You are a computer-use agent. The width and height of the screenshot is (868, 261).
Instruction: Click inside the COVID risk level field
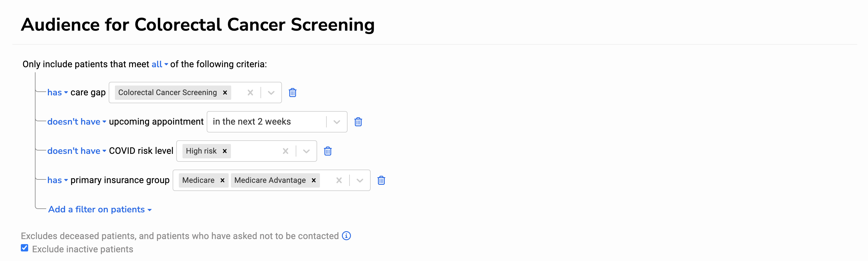[x=256, y=151]
